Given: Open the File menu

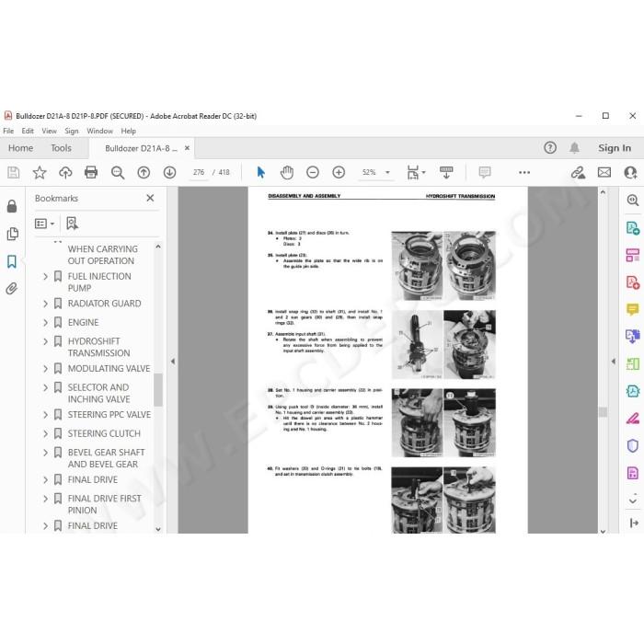Looking at the screenshot, I should pos(8,131).
